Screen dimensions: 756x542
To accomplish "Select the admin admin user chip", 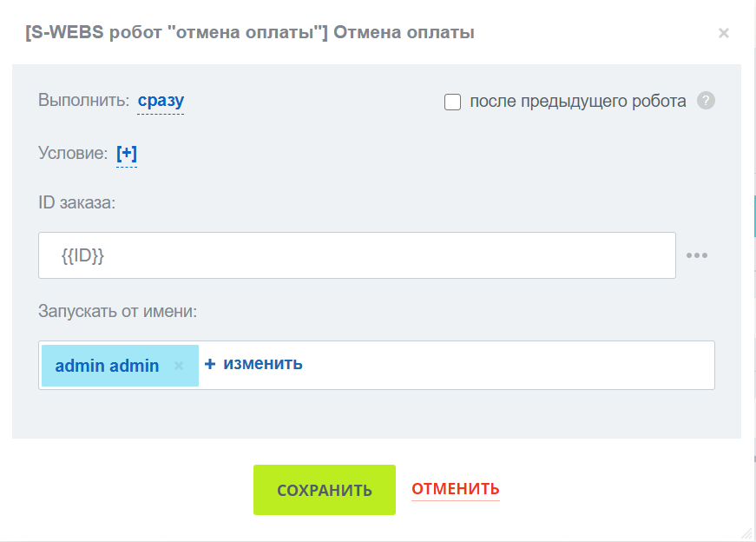I will (107, 366).
